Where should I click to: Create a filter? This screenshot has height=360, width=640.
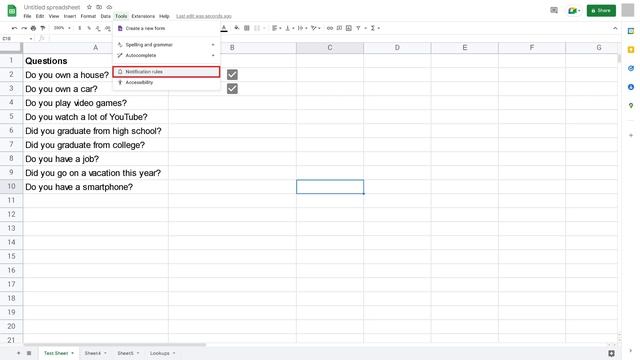coord(358,28)
